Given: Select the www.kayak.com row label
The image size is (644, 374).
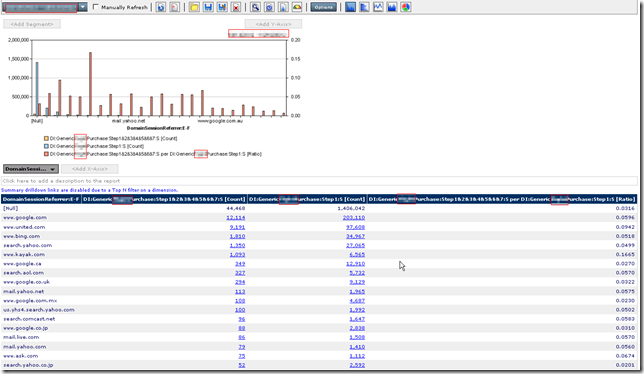Looking at the screenshot, I should click(24, 255).
